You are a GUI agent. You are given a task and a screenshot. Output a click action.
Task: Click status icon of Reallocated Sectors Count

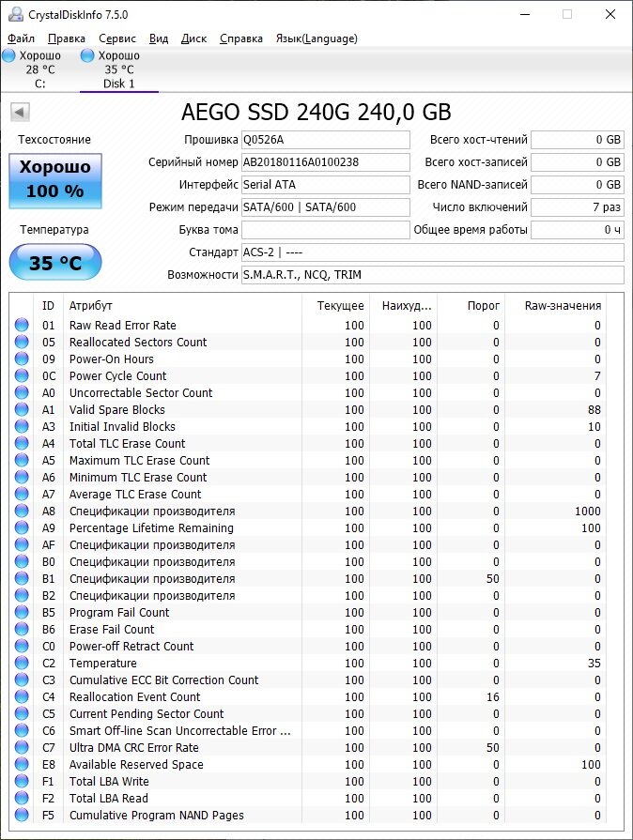(22, 342)
